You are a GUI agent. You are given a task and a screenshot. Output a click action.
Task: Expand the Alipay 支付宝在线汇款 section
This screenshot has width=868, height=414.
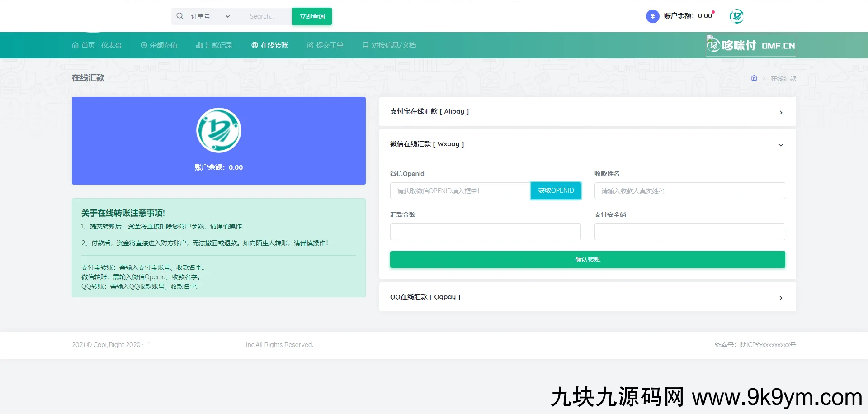click(587, 112)
